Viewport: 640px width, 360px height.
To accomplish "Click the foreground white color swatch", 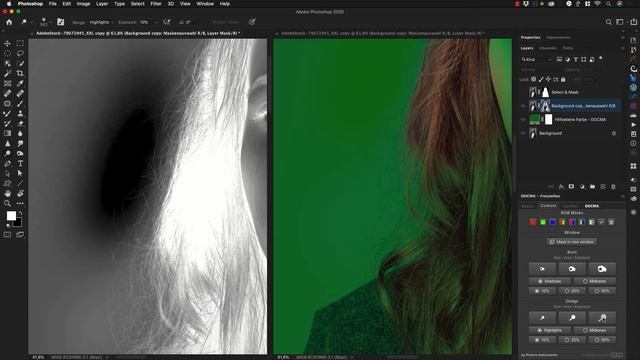I will [x=11, y=216].
